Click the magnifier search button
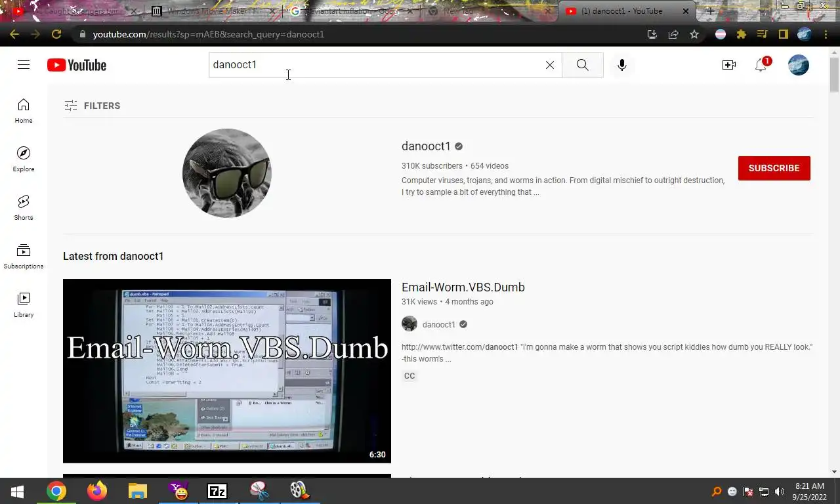The width and height of the screenshot is (840, 504). 583,65
